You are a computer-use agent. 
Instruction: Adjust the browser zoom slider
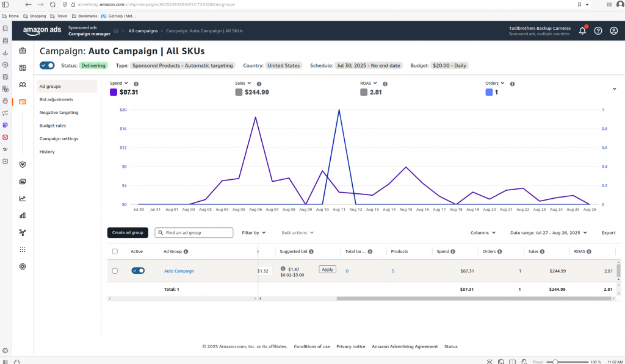[x=555, y=362]
